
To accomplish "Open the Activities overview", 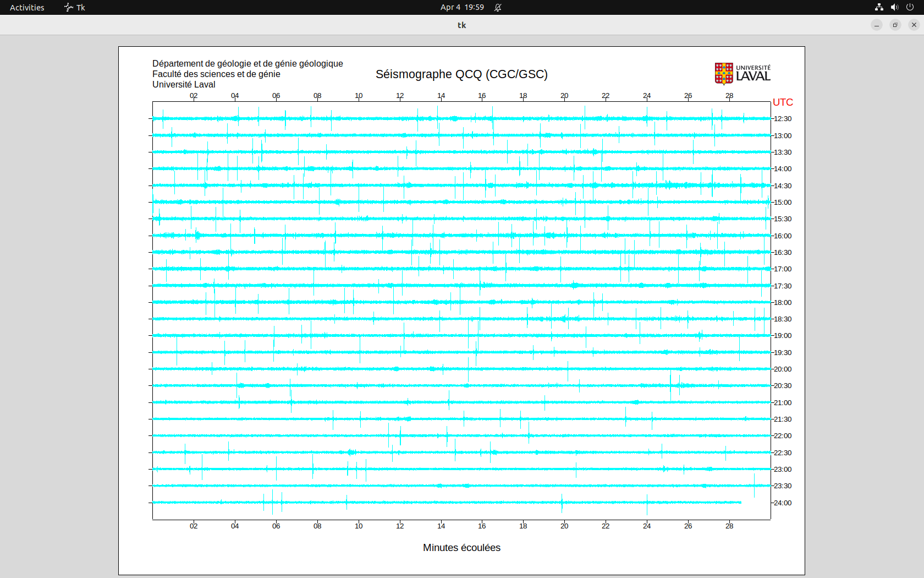I will (x=27, y=7).
